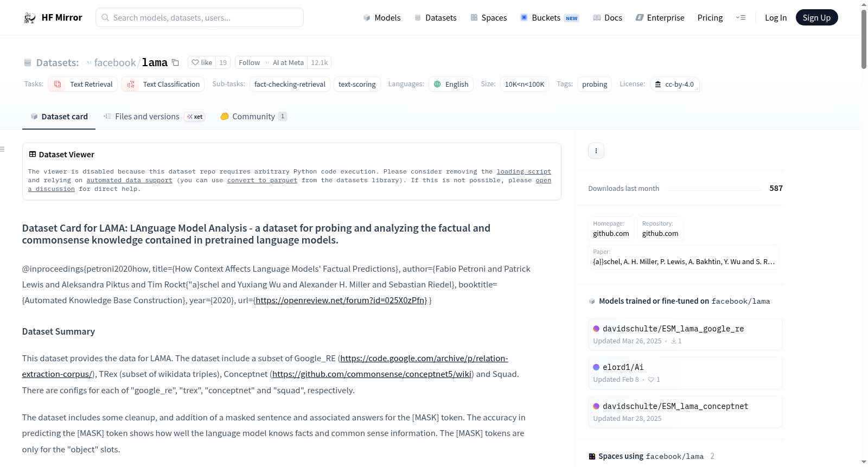Open the Models nav item
This screenshot has width=868, height=467.
[x=382, y=17]
